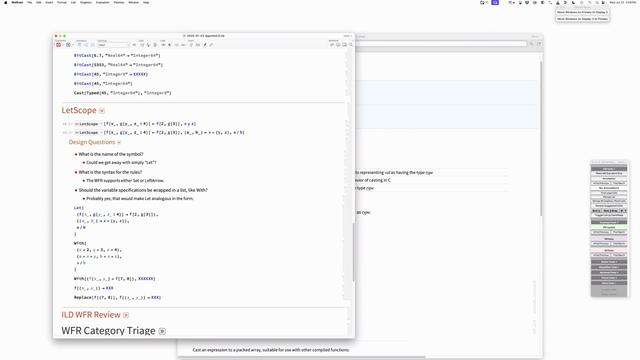
Task: Click the first LetScope input cell
Action: [x=135, y=124]
